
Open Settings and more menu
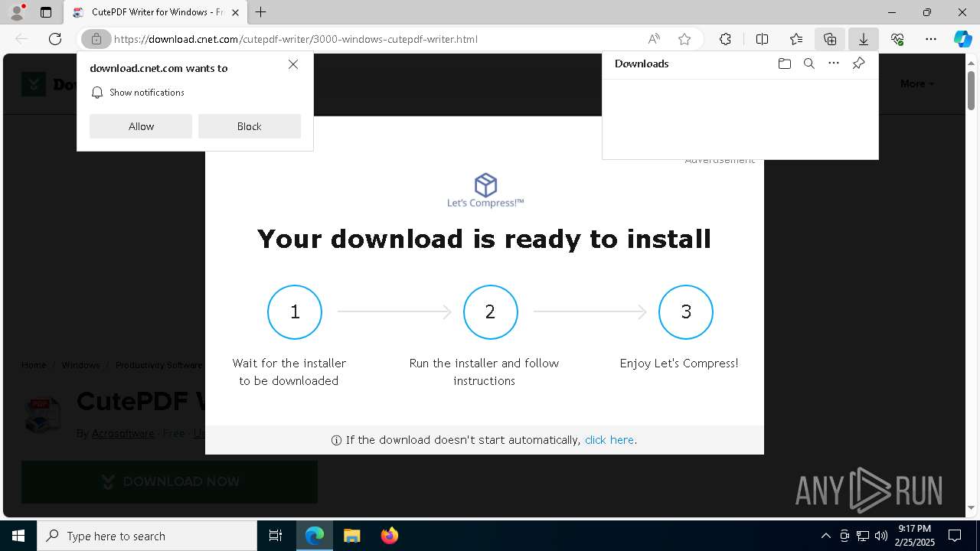pyautogui.click(x=931, y=39)
